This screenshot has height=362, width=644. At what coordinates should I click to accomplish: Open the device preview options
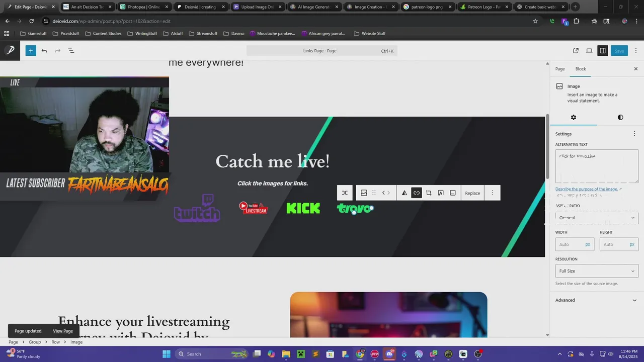(589, 51)
